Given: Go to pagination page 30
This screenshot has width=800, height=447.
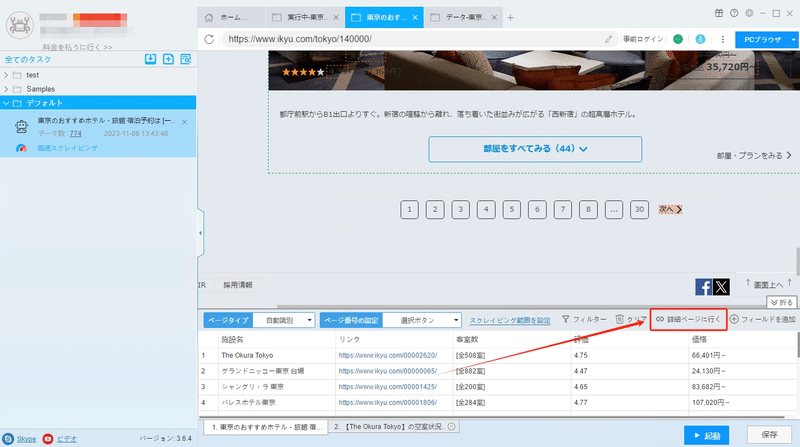Looking at the screenshot, I should coord(639,209).
